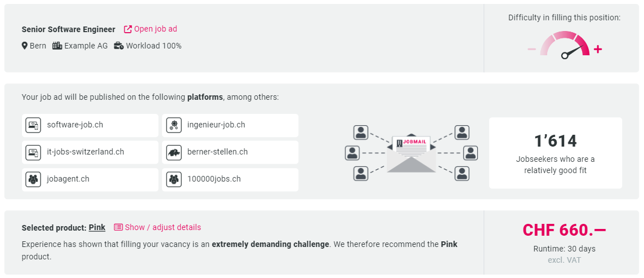This screenshot has height=278, width=644.
Task: Click the Bern location pin icon
Action: tap(25, 46)
